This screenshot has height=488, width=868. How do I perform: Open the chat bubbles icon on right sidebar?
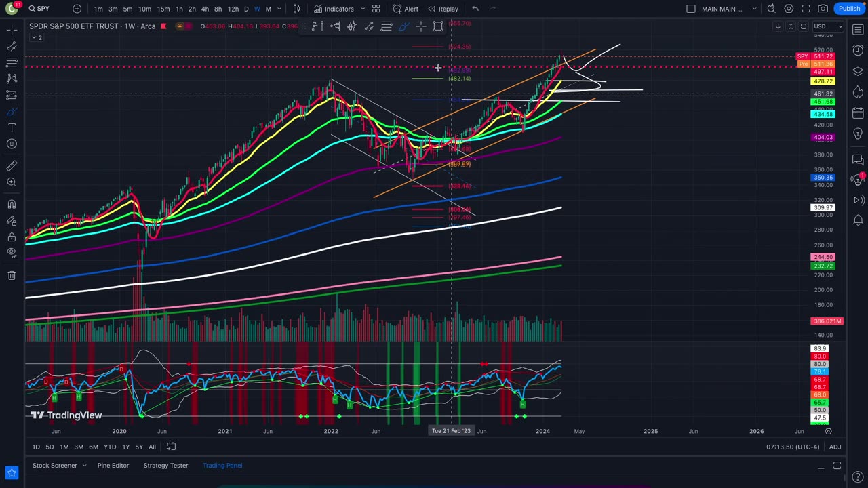(x=858, y=160)
